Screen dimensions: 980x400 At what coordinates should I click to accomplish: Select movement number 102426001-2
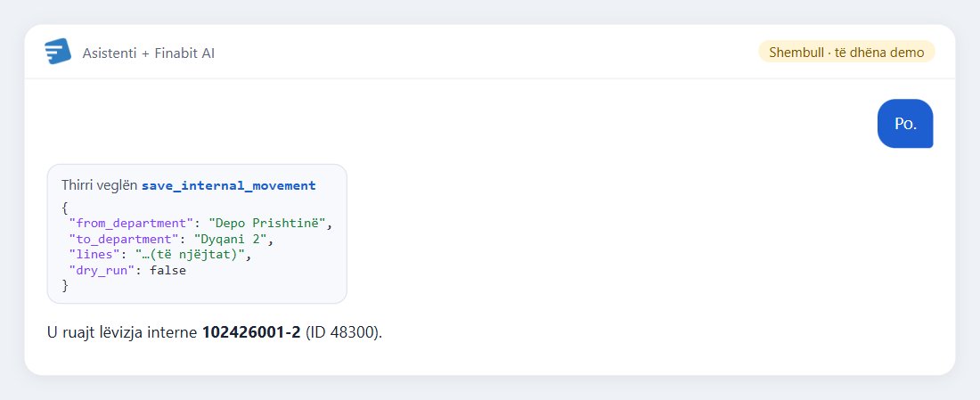point(251,332)
